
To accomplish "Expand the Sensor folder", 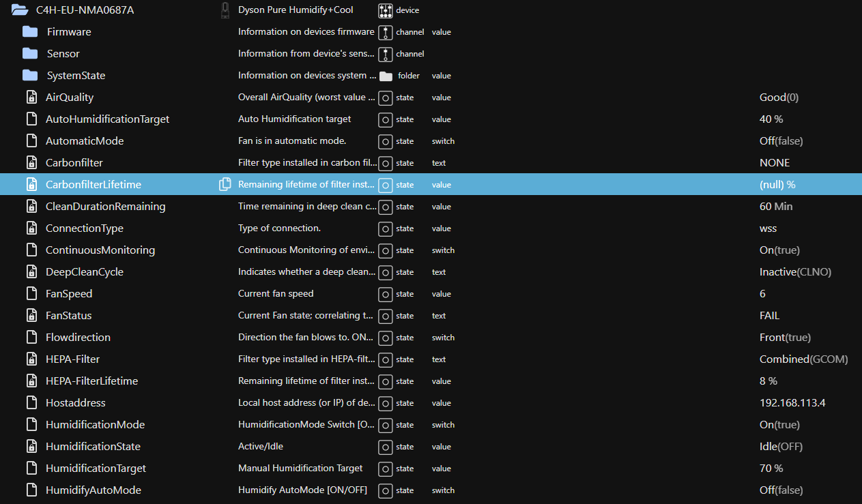I will 30,54.
